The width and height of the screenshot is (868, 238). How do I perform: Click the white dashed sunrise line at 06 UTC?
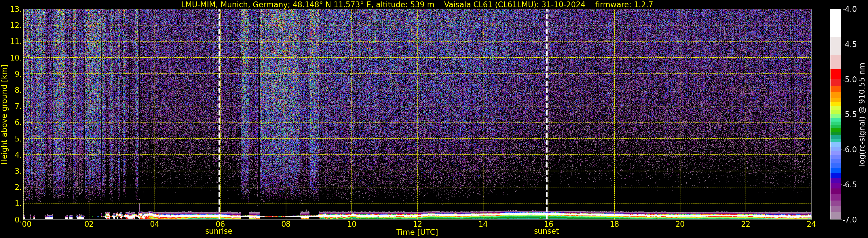[x=219, y=101]
